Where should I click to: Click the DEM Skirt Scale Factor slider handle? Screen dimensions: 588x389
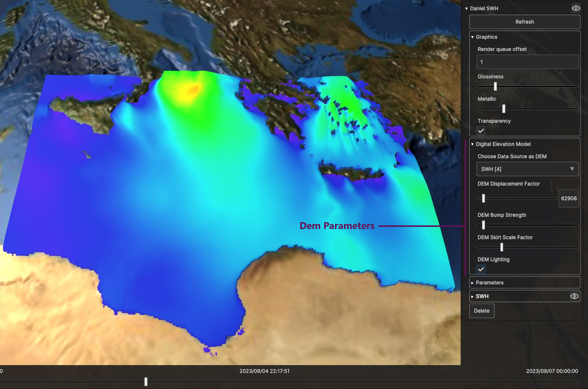501,247
